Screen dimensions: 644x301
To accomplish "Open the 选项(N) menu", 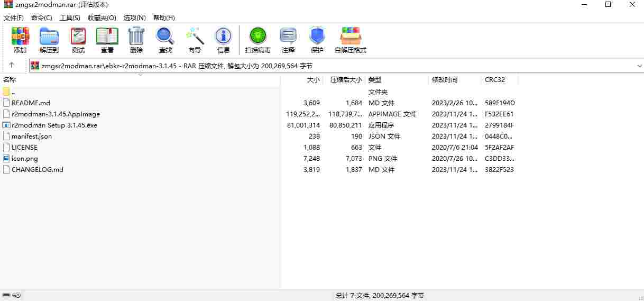I will click(135, 18).
